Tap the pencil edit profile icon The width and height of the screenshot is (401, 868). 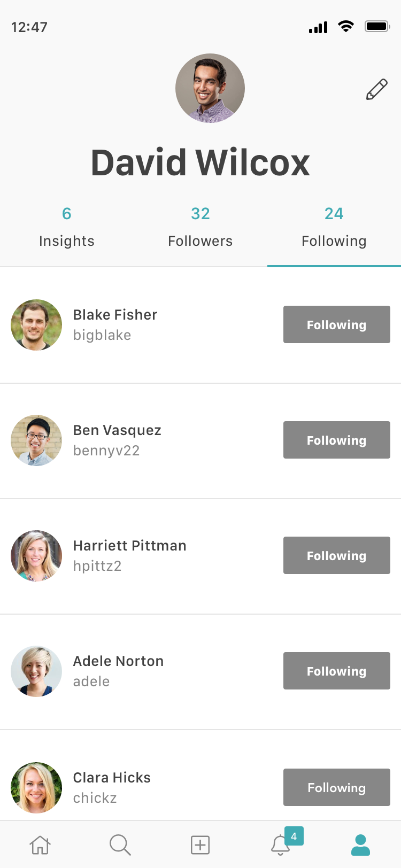tap(377, 89)
